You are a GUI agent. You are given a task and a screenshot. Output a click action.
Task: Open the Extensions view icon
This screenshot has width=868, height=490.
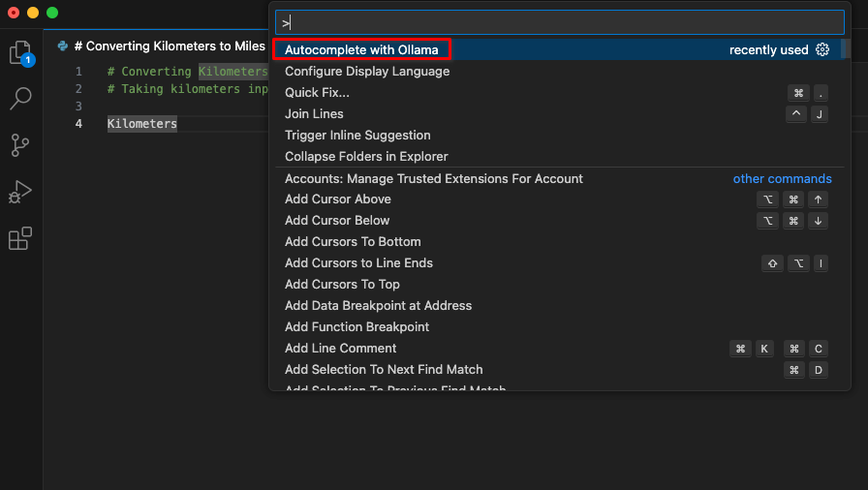20,238
